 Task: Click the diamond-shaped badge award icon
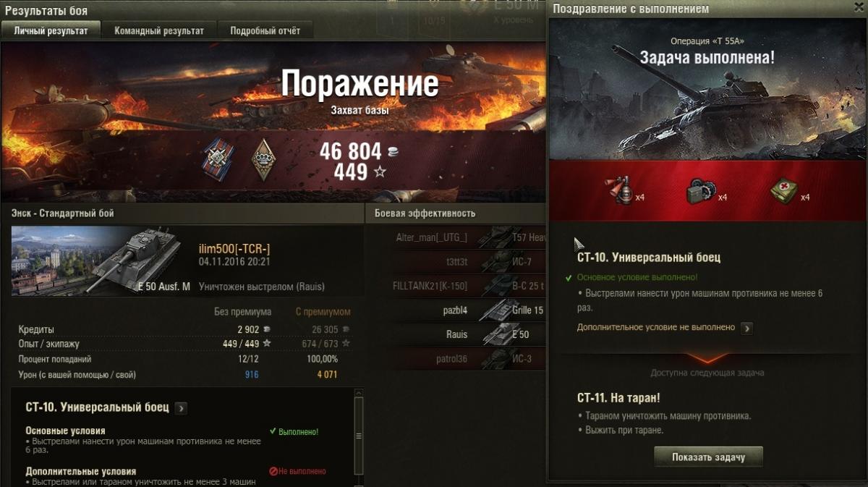(x=265, y=158)
